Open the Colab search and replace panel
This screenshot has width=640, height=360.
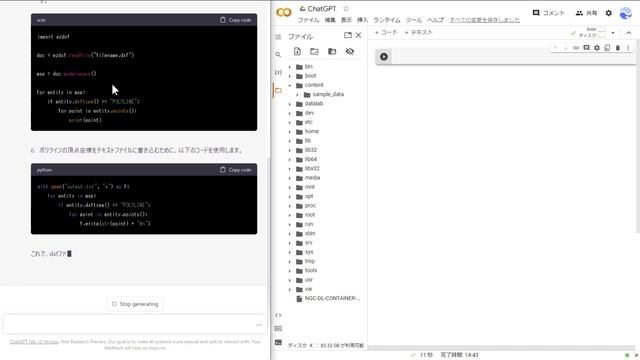click(x=278, y=55)
